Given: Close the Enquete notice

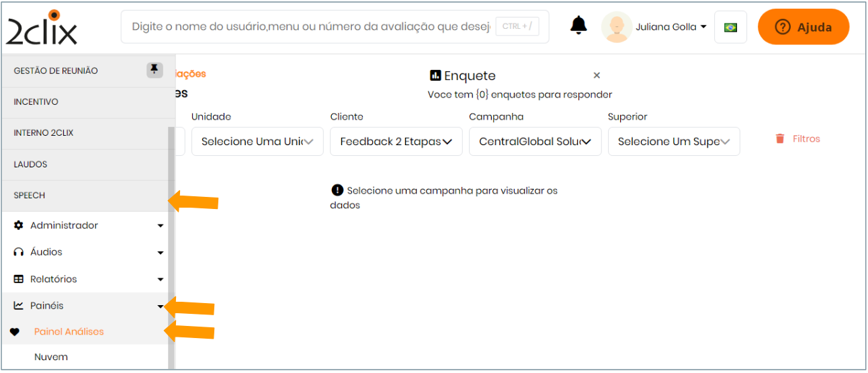Looking at the screenshot, I should [x=597, y=75].
